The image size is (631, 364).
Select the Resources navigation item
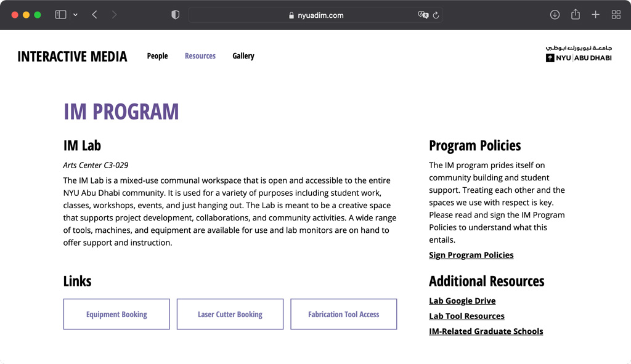(x=200, y=55)
